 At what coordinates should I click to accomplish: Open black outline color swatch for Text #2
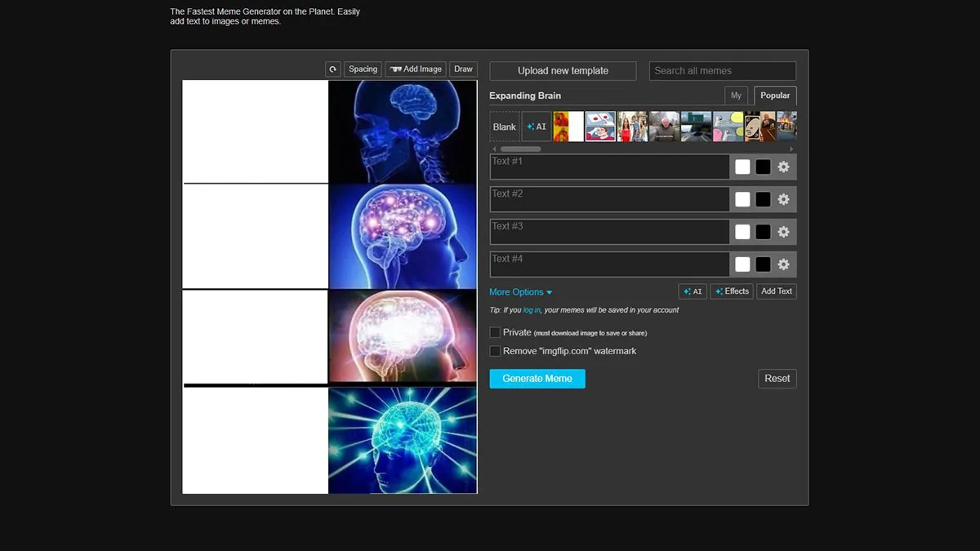coord(763,199)
